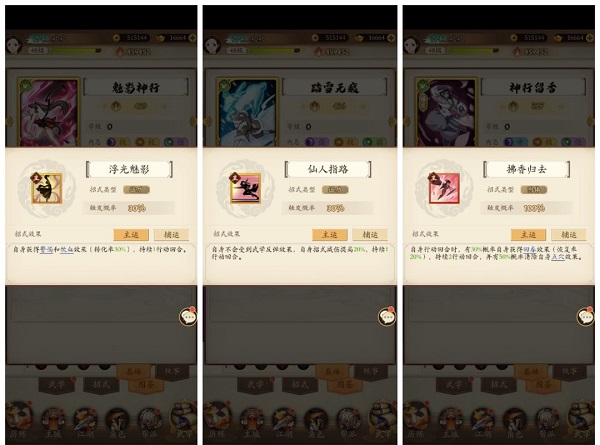Tap the 踏雪无痕 card artwork

tap(247, 112)
